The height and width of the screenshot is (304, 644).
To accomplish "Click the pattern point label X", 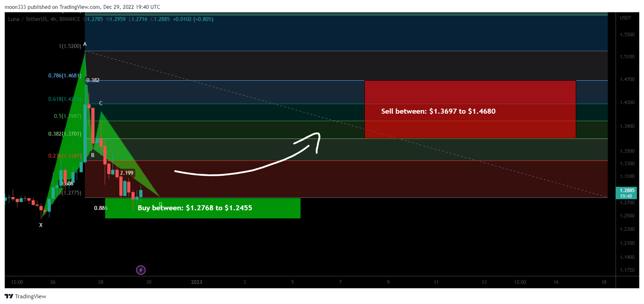I will click(x=41, y=225).
